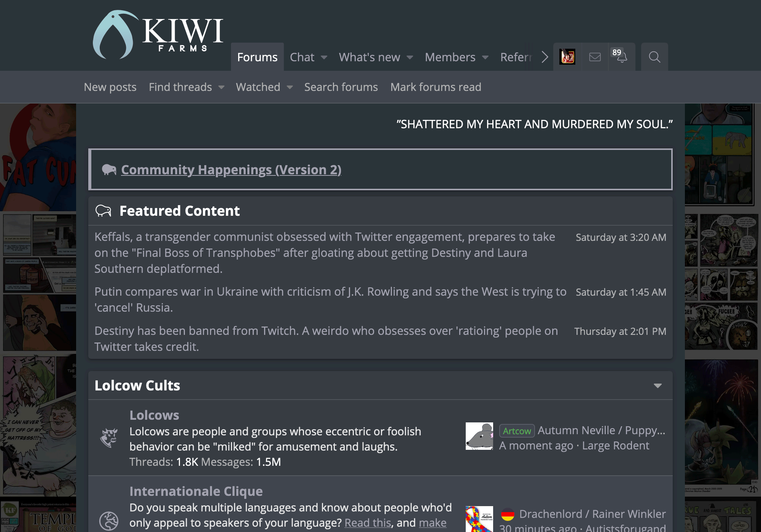The image size is (761, 532).
Task: Click the autism ribbon avatar thumbnail
Action: pyautogui.click(x=479, y=519)
